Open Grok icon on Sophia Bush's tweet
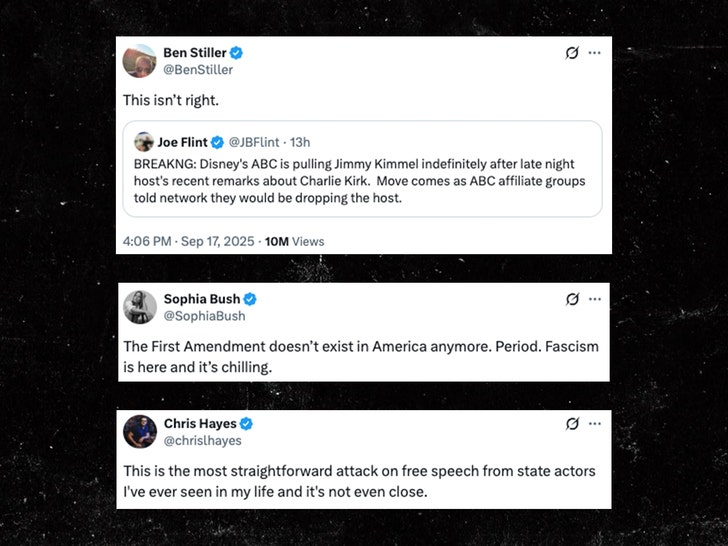This screenshot has width=728, height=546. tap(572, 299)
